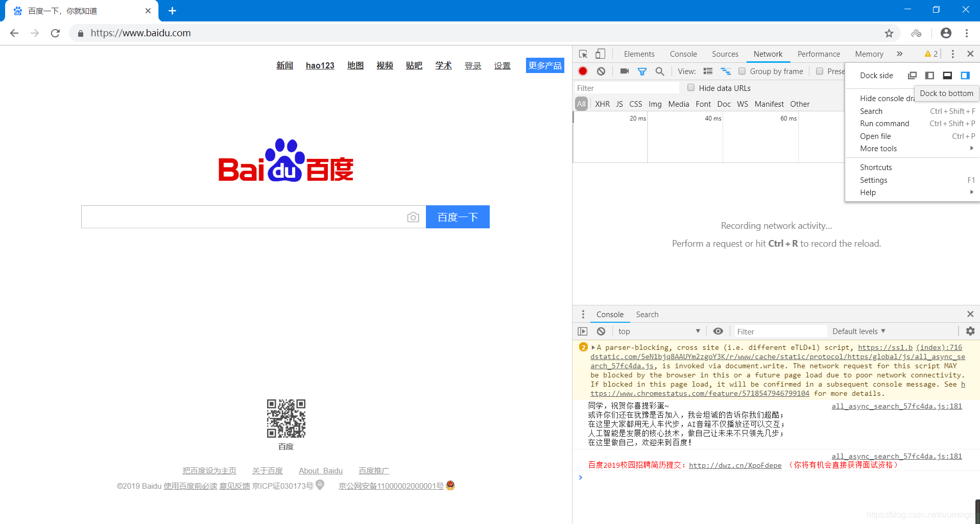Viewport: 980px width, 524px height.
Task: Switch to the Elements tab
Action: [639, 54]
